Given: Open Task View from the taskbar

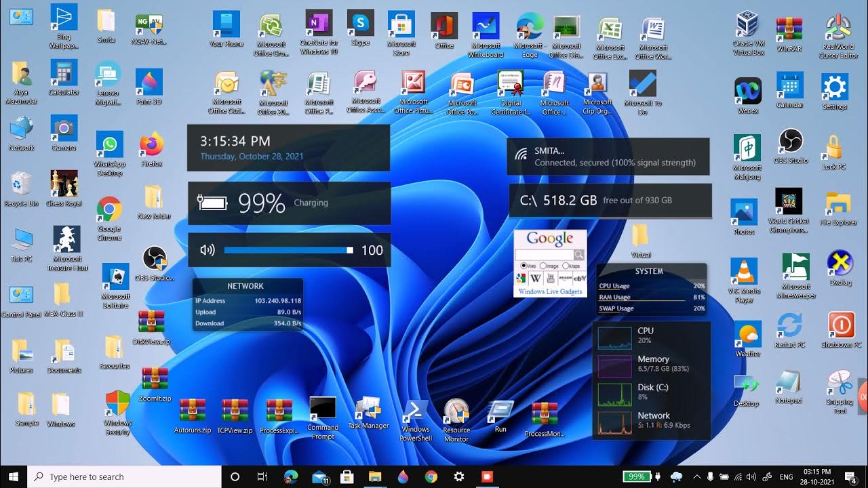Looking at the screenshot, I should pos(262,476).
